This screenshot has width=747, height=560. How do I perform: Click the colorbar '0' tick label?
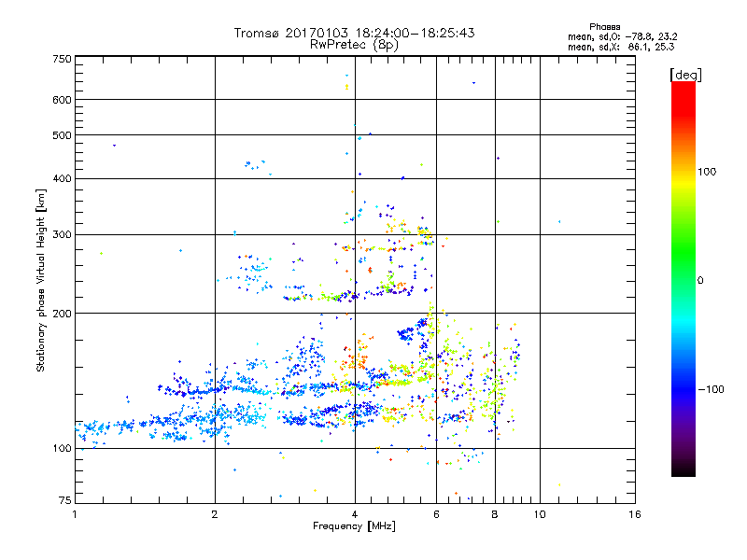click(700, 281)
